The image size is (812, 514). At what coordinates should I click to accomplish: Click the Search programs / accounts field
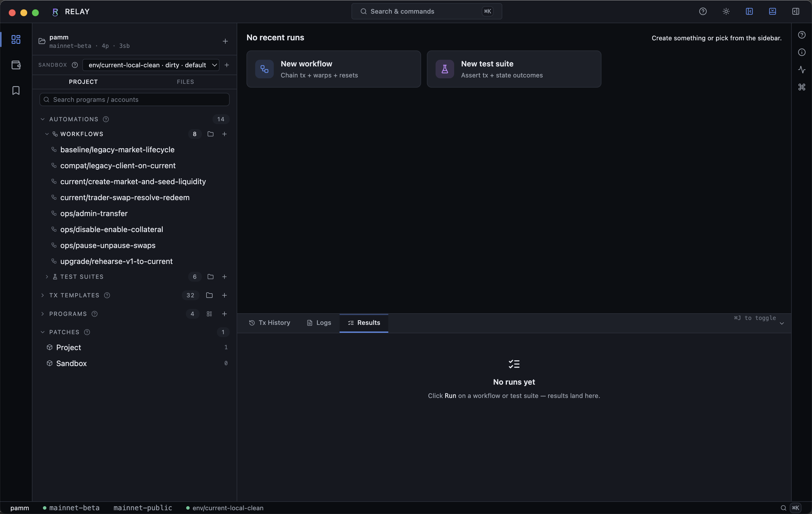coord(135,99)
